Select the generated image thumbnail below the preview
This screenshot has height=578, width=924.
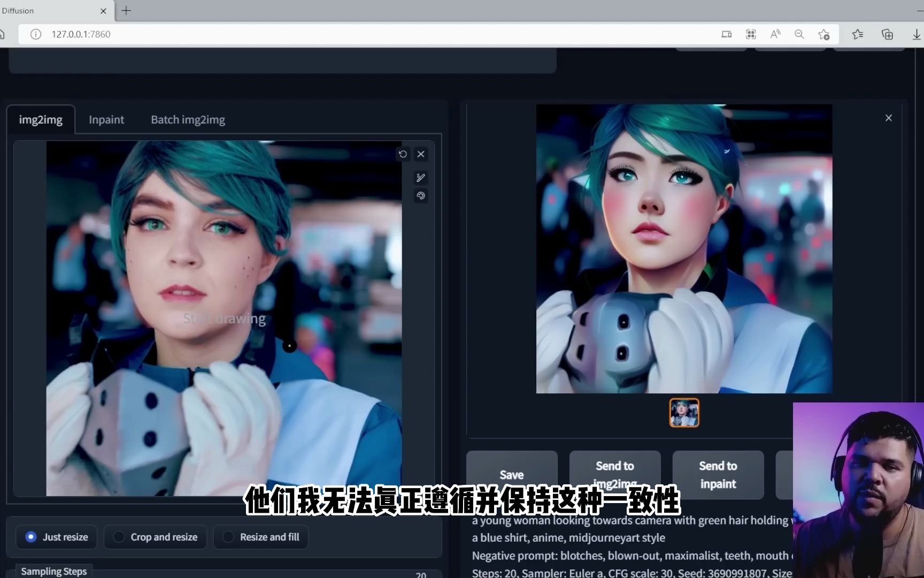(x=684, y=413)
